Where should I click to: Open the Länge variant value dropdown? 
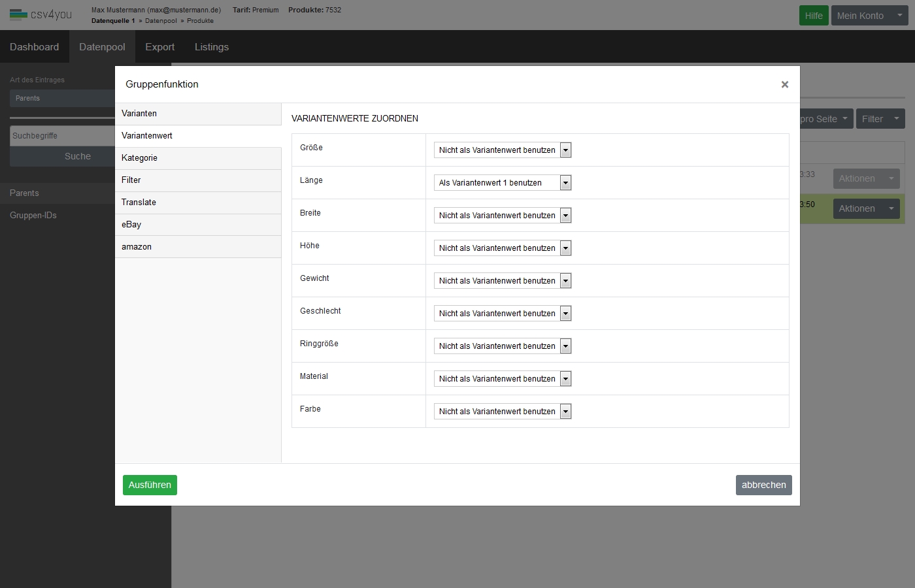point(502,183)
